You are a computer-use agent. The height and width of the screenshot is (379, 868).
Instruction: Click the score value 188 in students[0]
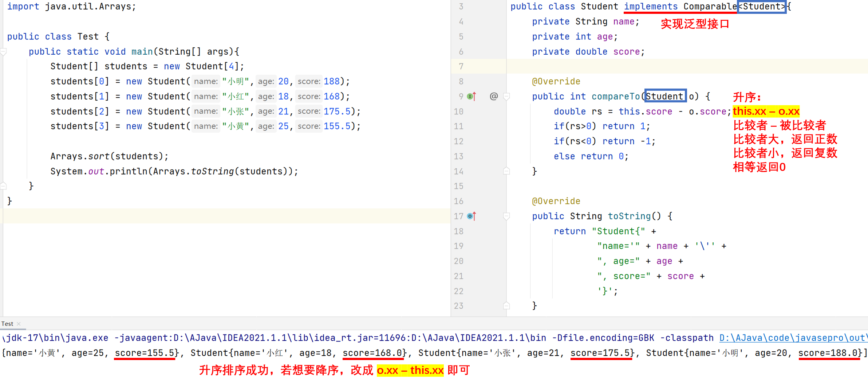point(332,81)
